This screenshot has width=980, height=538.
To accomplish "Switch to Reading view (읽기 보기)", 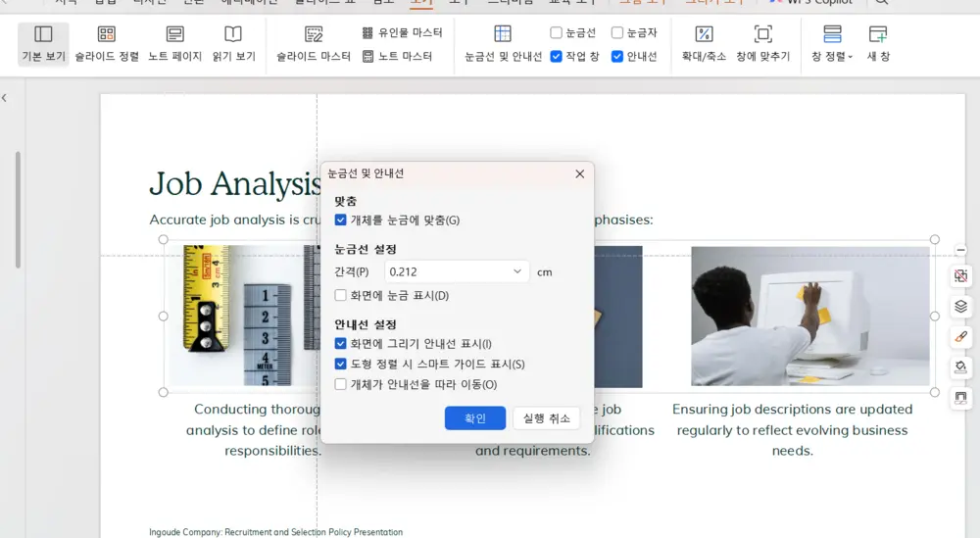I will pyautogui.click(x=234, y=44).
